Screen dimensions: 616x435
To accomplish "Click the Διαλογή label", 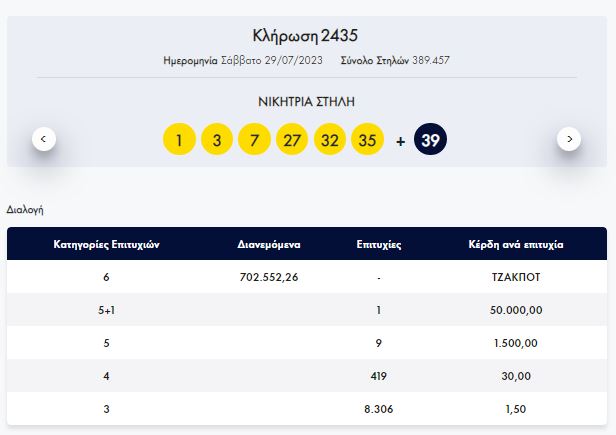I will pyautogui.click(x=24, y=210).
